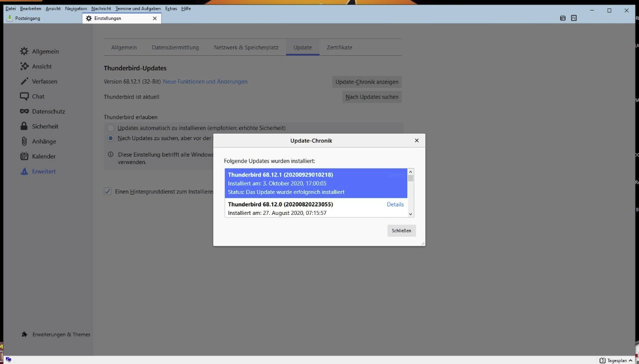Image resolution: width=639 pixels, height=364 pixels.
Task: Open Details link for Thunderbird 68.12.0
Action: tap(395, 204)
